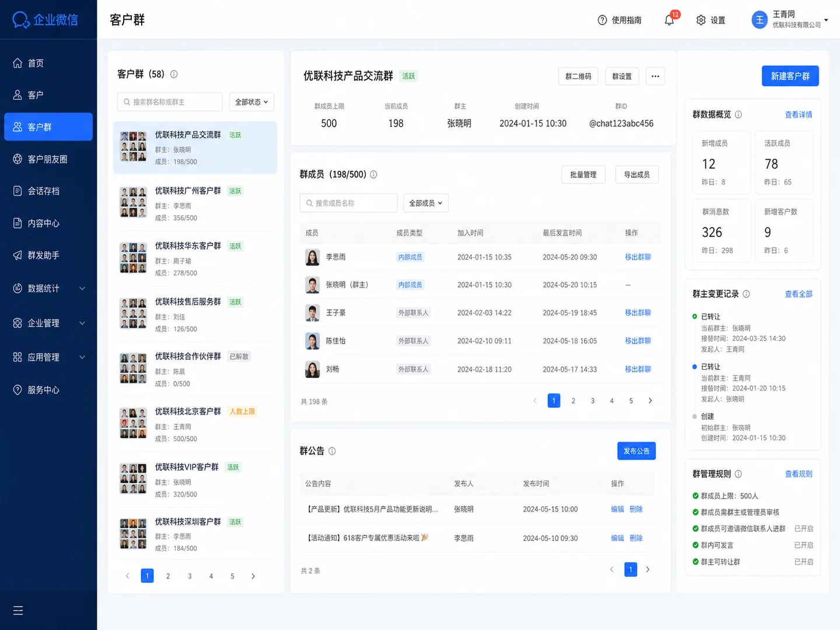The width and height of the screenshot is (840, 630).
Task: Click 查看规则 link in 群管理规则
Action: tap(799, 474)
